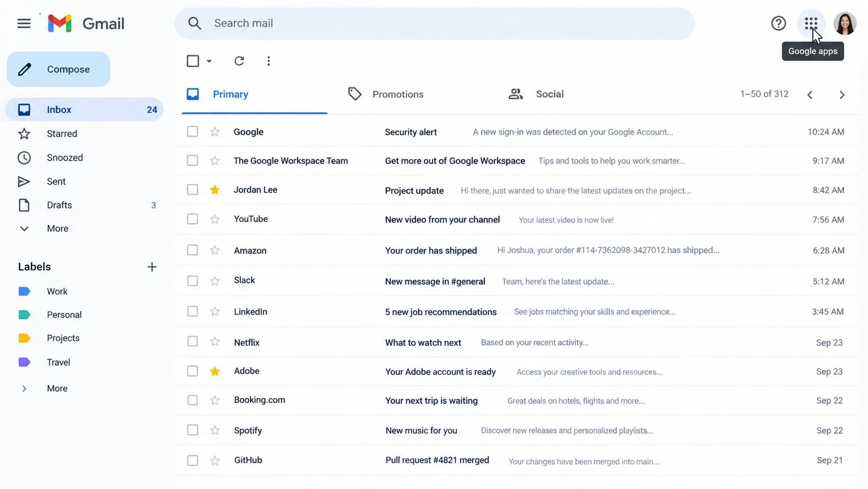Viewport: 868px width, 489px height.
Task: Star the Netflix email
Action: pos(215,341)
